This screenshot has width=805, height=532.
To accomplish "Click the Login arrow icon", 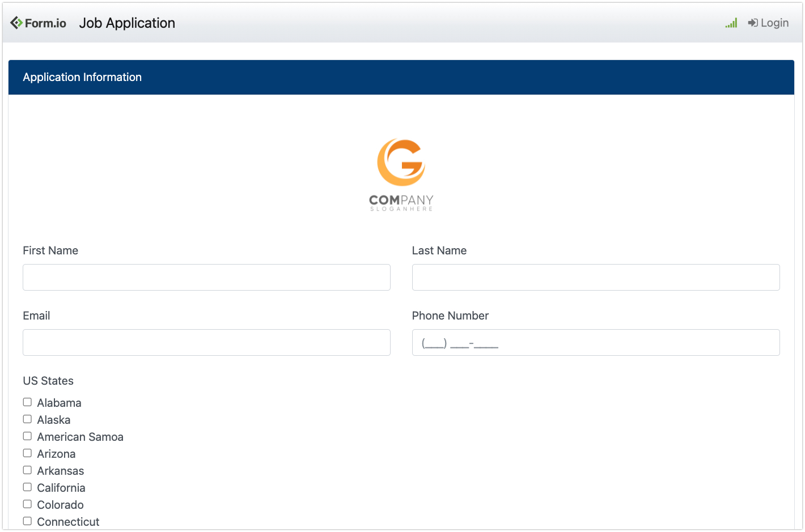I will [752, 23].
